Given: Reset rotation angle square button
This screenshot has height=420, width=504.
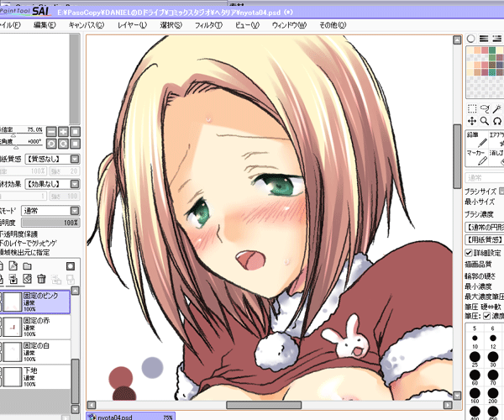Looking at the screenshot, I should pyautogui.click(x=76, y=144).
